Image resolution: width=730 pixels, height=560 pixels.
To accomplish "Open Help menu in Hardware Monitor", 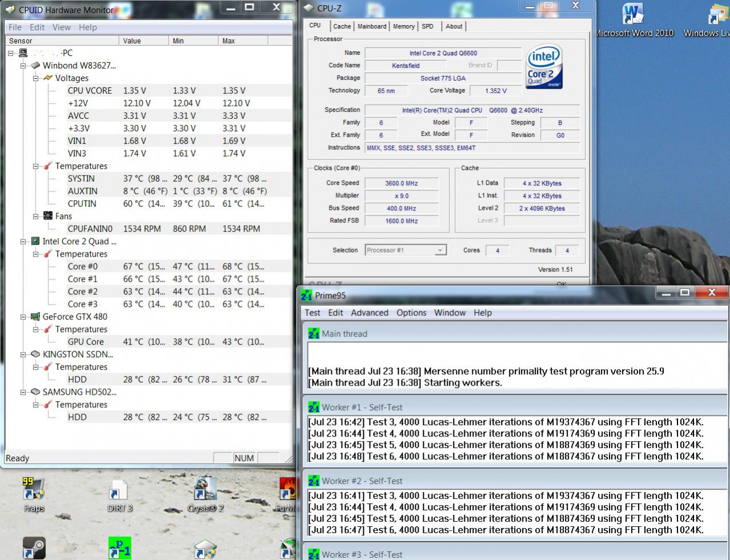I will pyautogui.click(x=87, y=27).
